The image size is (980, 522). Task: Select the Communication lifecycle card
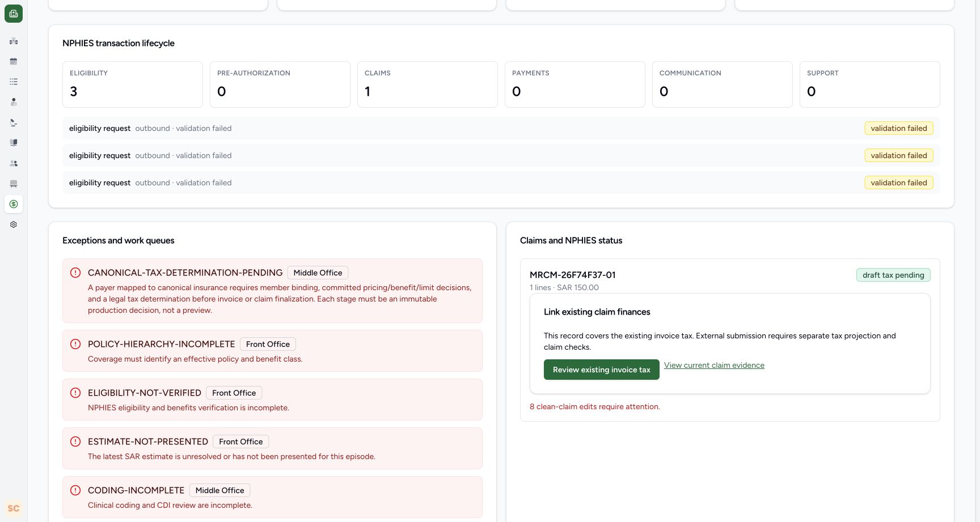tap(723, 84)
